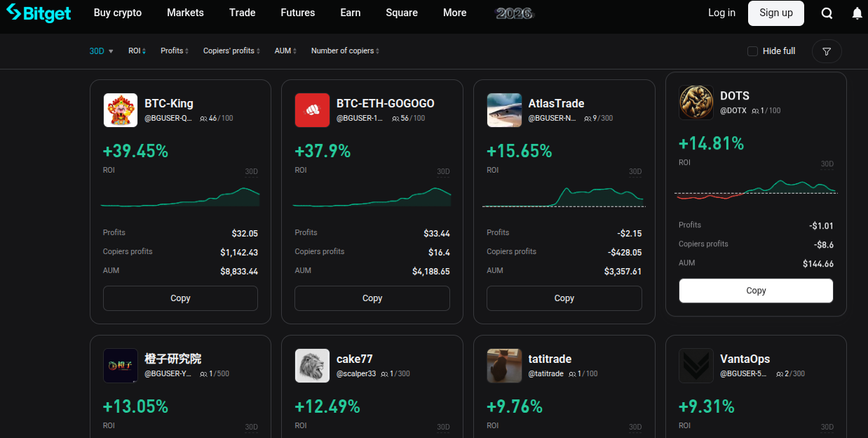Viewport: 868px width, 438px height.
Task: Click the Log in link
Action: click(x=721, y=13)
